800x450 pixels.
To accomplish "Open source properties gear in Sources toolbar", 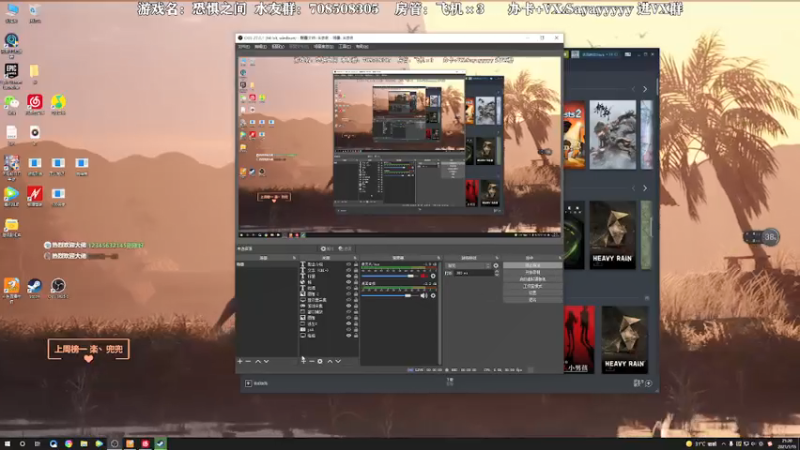I will coord(320,361).
